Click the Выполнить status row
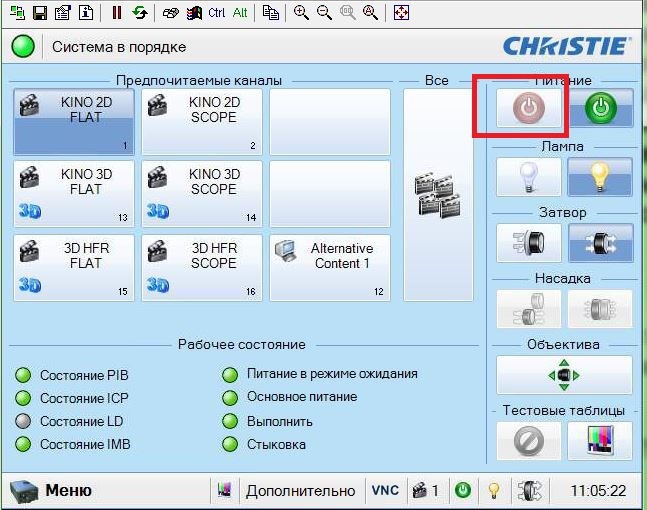Screen dimensions: 647x510 (267, 421)
